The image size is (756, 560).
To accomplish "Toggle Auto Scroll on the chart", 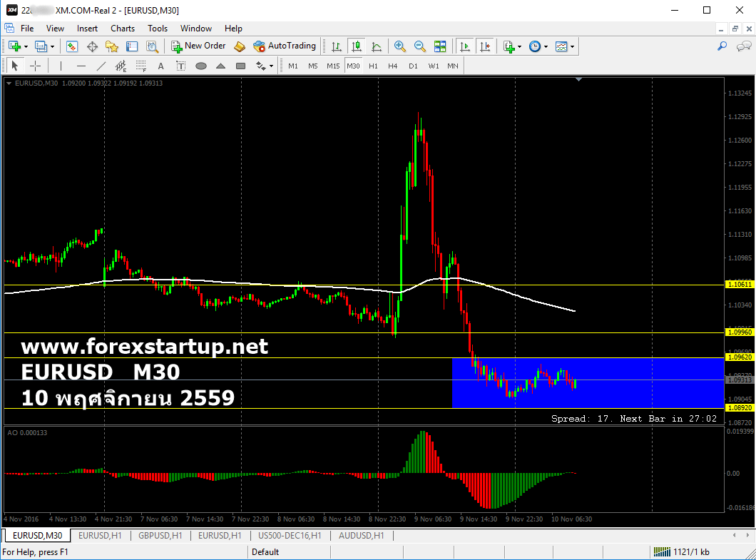I will click(465, 46).
